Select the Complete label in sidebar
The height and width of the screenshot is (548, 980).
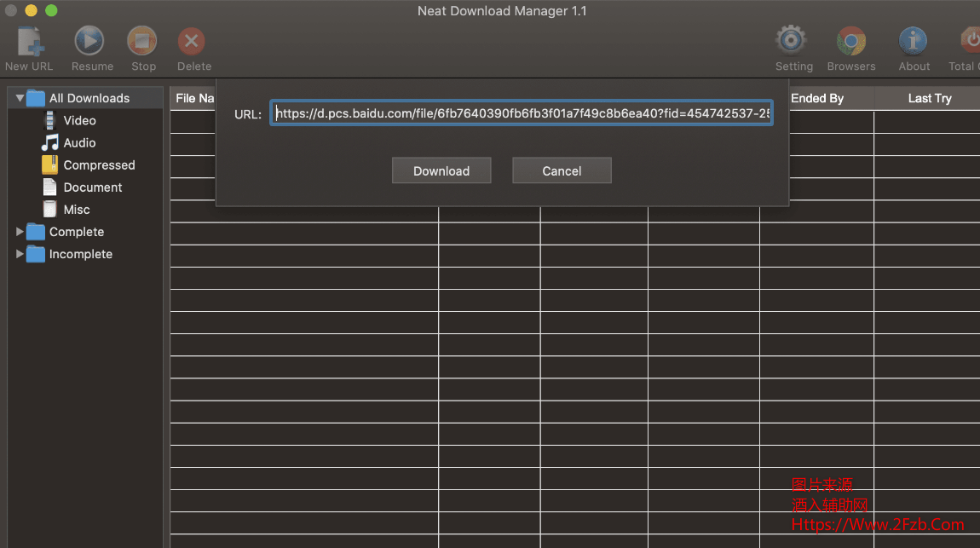pos(77,232)
